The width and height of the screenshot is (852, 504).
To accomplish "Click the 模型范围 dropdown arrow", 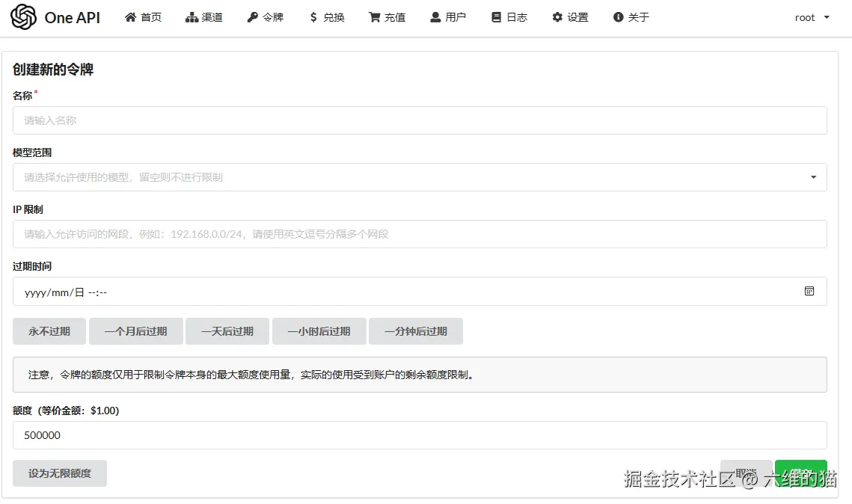I will click(x=813, y=177).
